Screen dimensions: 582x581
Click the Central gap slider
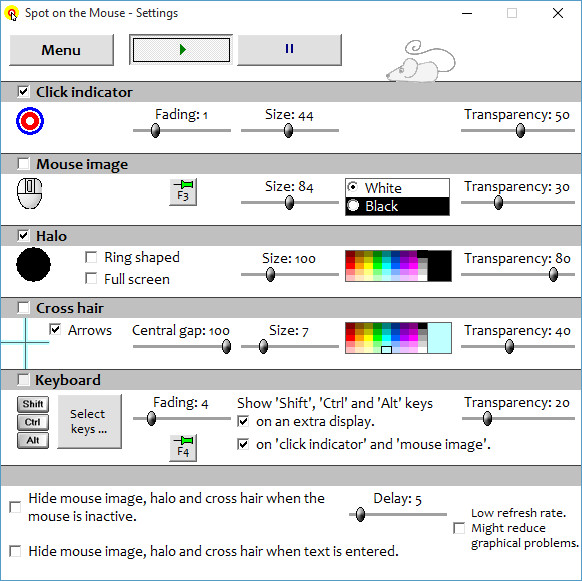coord(182,347)
